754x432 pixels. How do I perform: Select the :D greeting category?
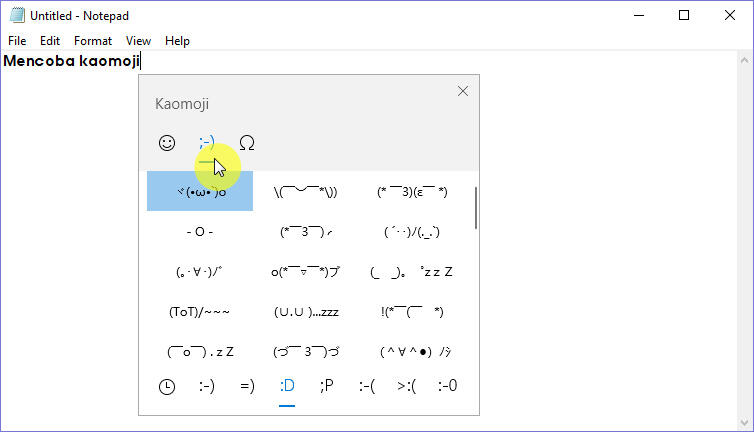click(287, 386)
